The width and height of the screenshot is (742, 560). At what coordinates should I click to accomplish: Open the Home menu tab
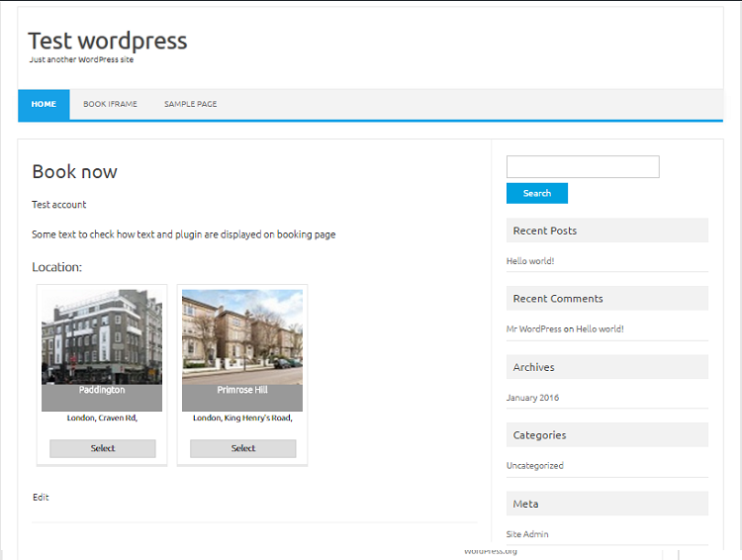[x=44, y=104]
